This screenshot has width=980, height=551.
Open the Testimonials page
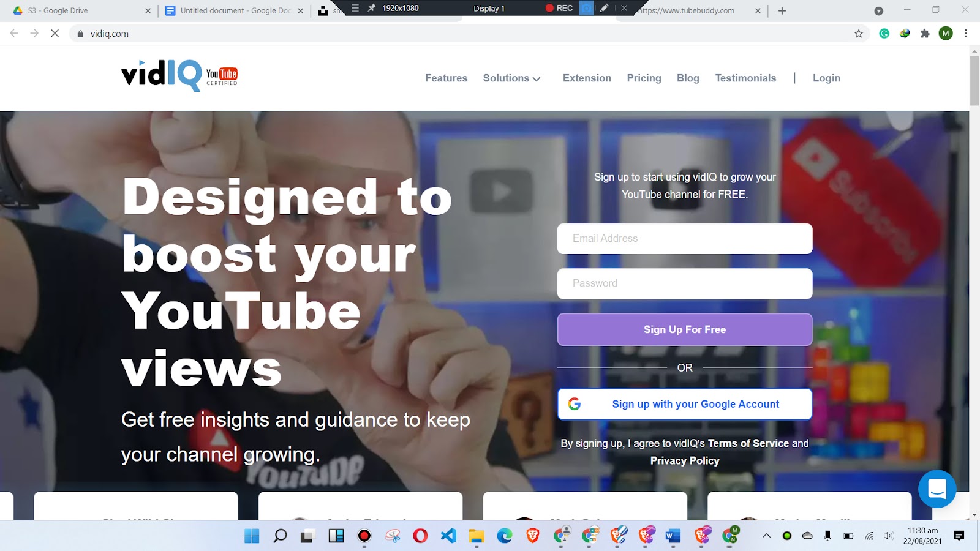[x=745, y=78]
